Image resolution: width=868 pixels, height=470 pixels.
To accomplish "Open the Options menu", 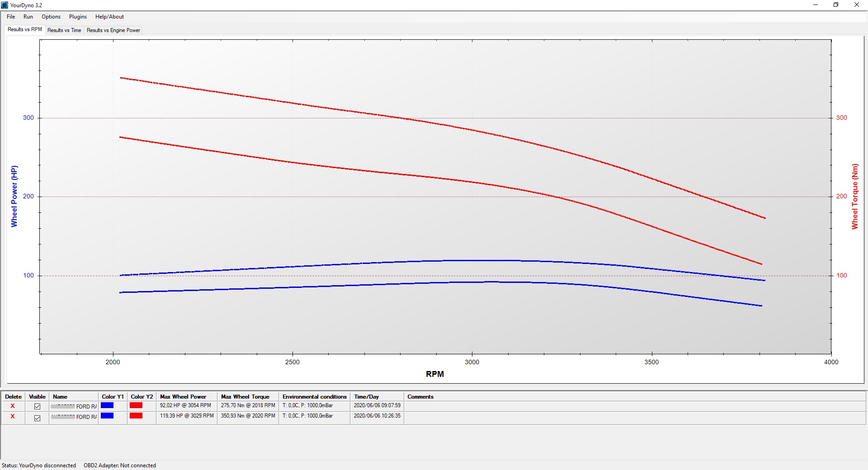I will 51,17.
